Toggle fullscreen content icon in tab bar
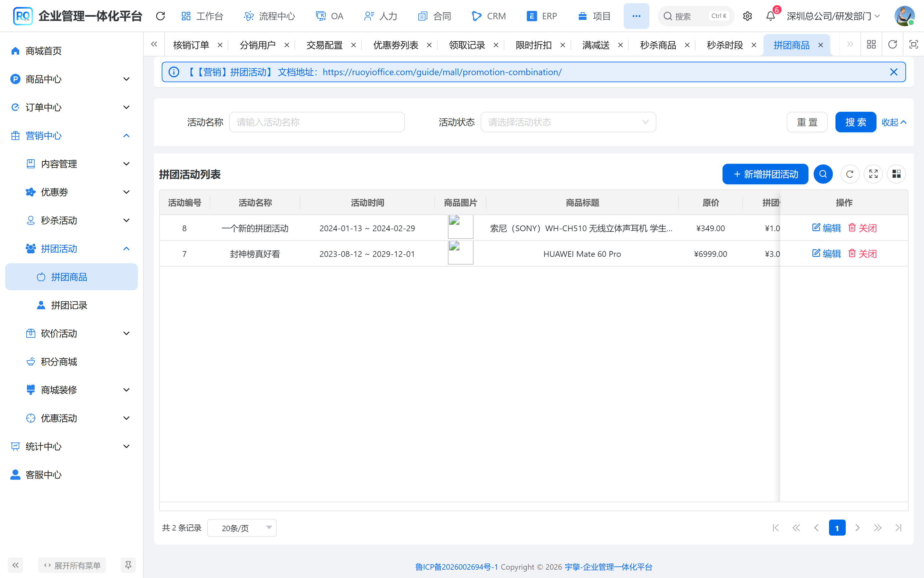Image resolution: width=924 pixels, height=578 pixels. (x=913, y=45)
